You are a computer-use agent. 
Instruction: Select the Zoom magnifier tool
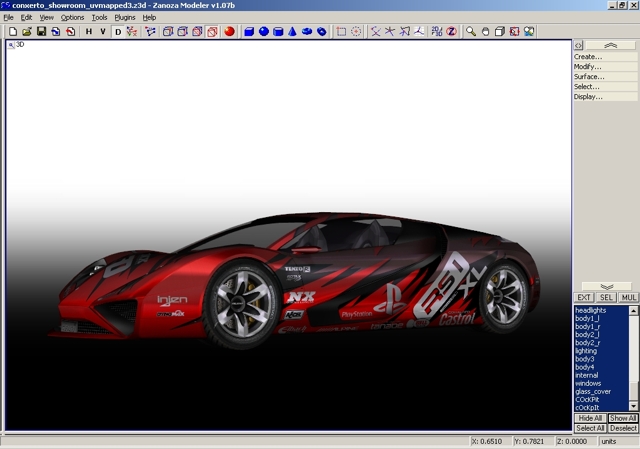[470, 31]
